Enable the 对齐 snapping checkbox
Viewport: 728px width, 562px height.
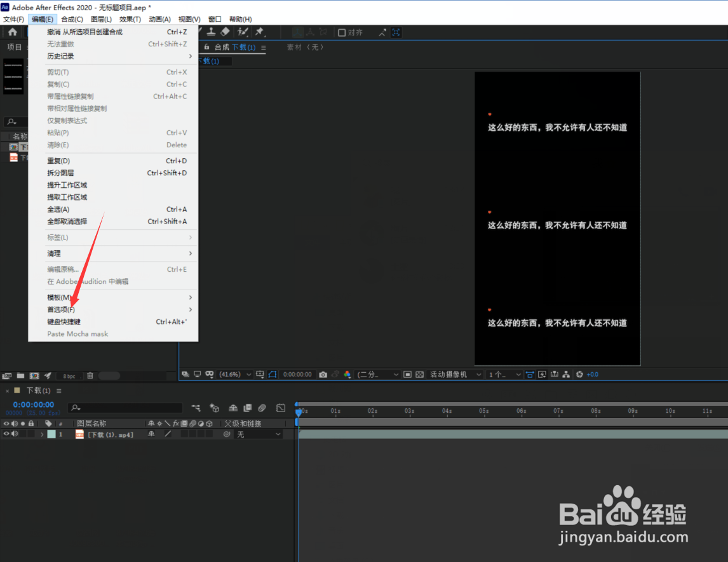point(342,32)
